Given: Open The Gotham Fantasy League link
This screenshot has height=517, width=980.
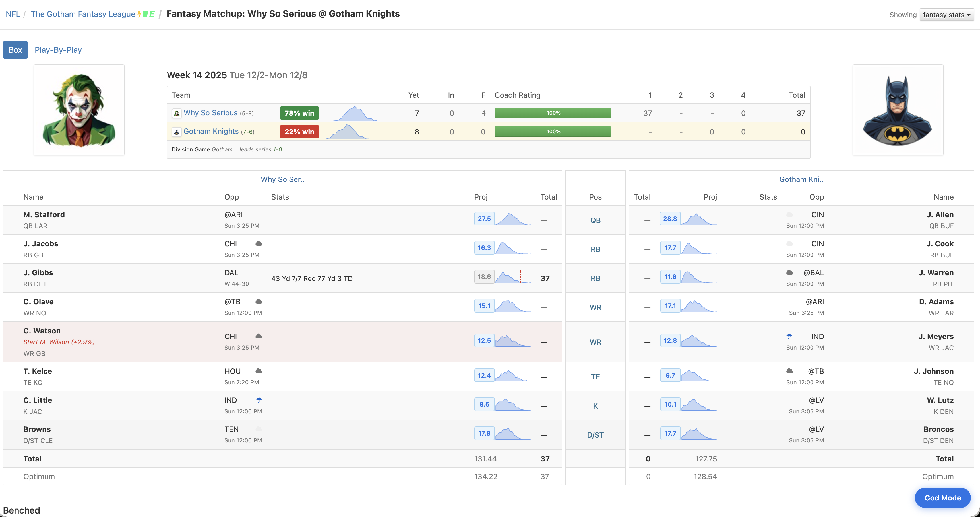Looking at the screenshot, I should click(82, 14).
